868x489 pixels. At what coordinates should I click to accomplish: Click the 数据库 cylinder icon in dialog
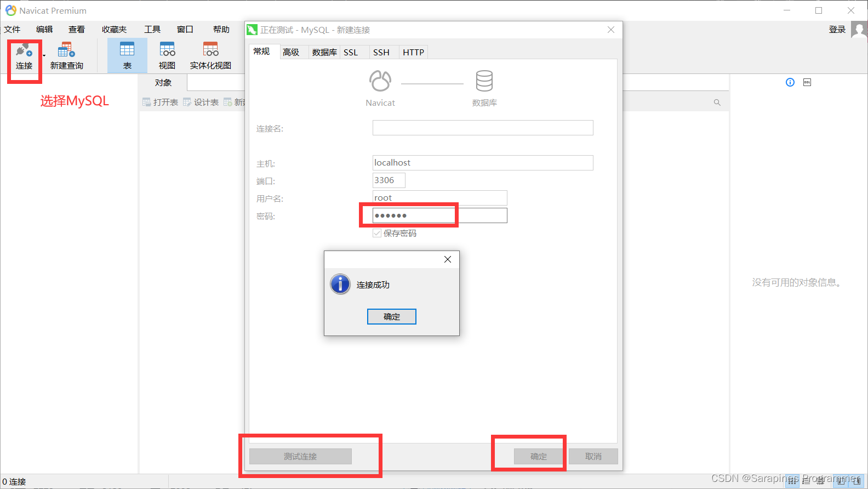pos(484,81)
